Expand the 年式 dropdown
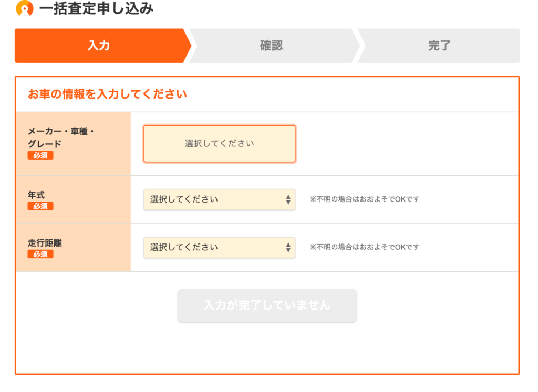Screen dimensions: 538x392 [220, 199]
